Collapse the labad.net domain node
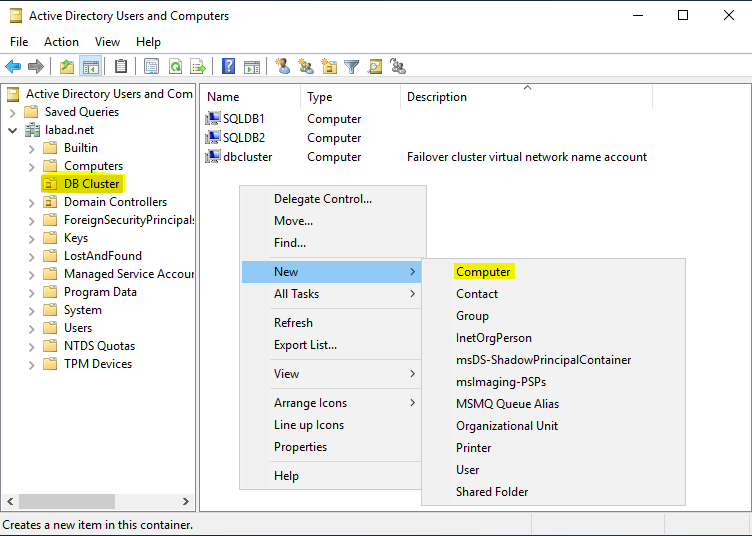Image resolution: width=752 pixels, height=536 pixels. coord(13,130)
